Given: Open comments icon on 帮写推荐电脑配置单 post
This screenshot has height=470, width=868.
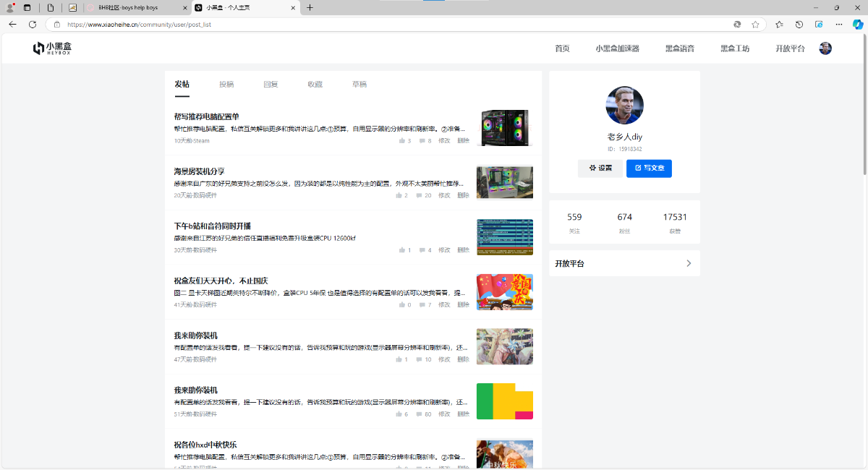Looking at the screenshot, I should (x=422, y=141).
